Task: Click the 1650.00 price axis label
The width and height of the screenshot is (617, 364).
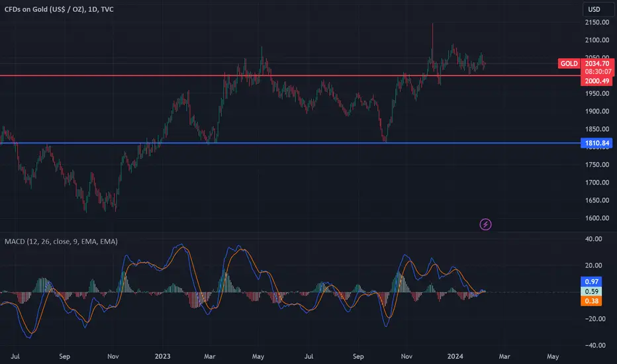Action: click(x=597, y=201)
